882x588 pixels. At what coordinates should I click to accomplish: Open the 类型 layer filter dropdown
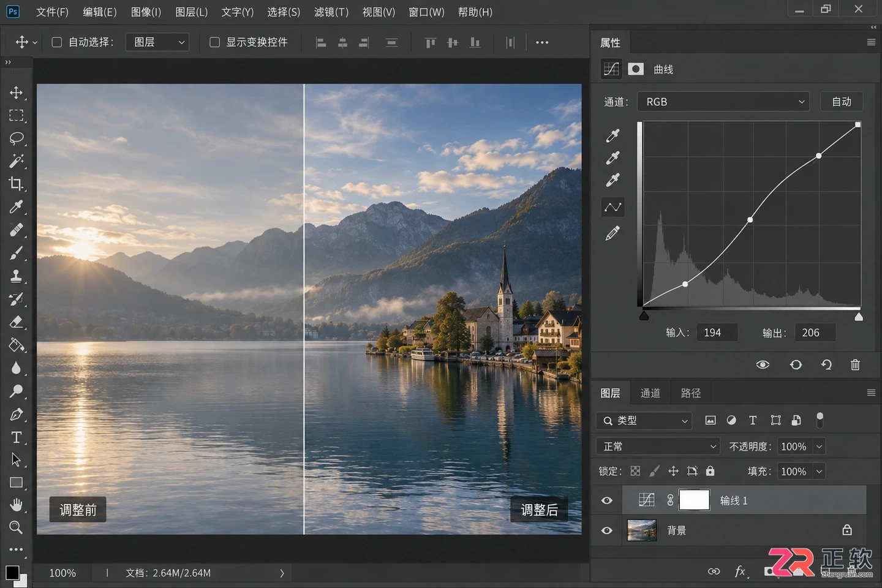coord(644,421)
